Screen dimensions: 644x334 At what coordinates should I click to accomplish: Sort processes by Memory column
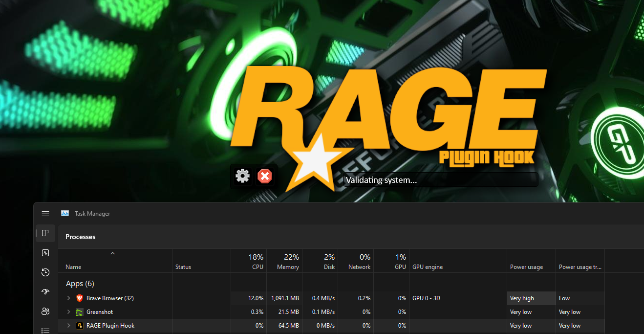click(x=284, y=261)
